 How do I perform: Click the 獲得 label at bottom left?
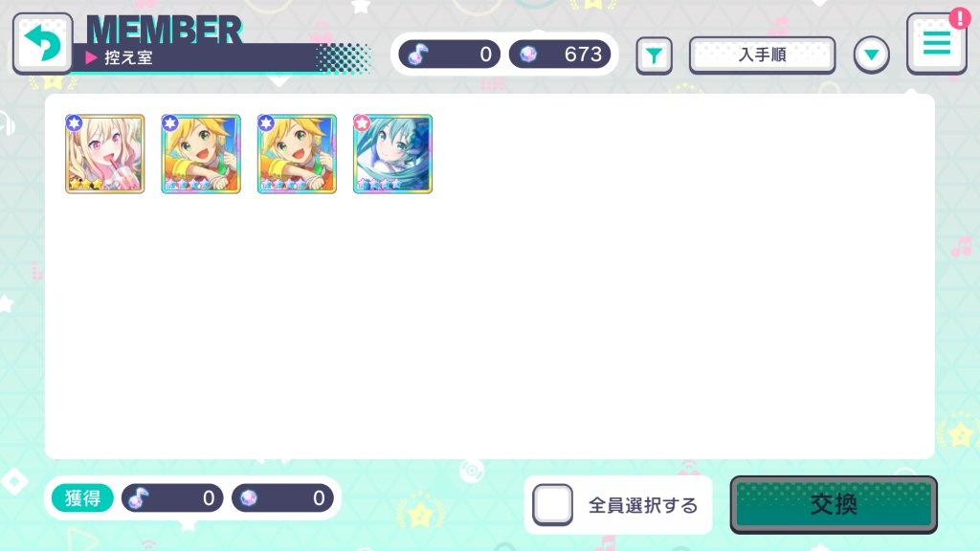click(82, 497)
